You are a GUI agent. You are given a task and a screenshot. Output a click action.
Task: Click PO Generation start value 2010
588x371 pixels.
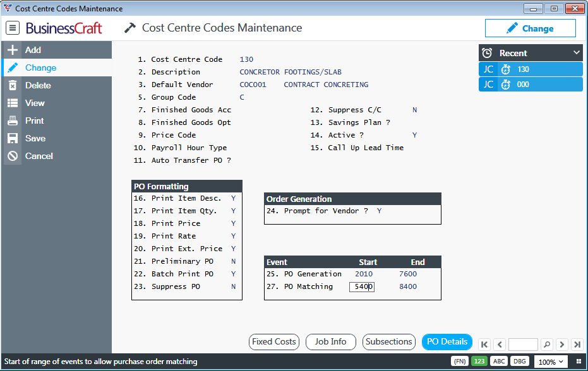(x=364, y=274)
